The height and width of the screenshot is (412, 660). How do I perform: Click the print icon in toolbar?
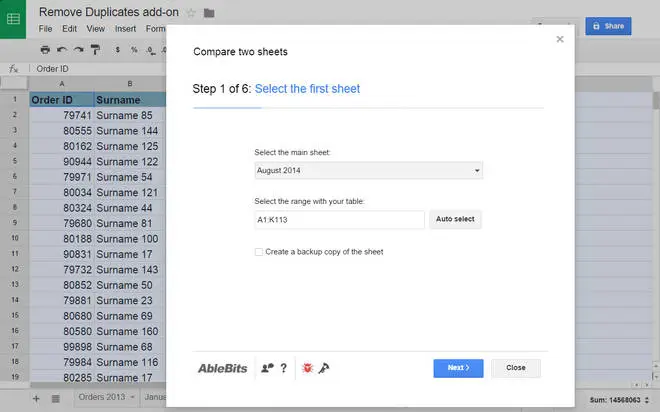click(45, 49)
